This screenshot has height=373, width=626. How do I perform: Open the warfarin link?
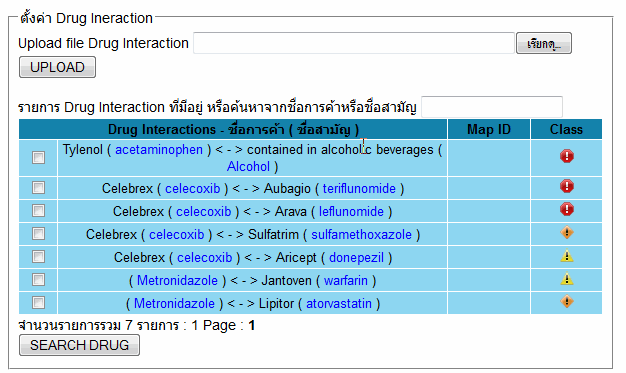point(346,280)
